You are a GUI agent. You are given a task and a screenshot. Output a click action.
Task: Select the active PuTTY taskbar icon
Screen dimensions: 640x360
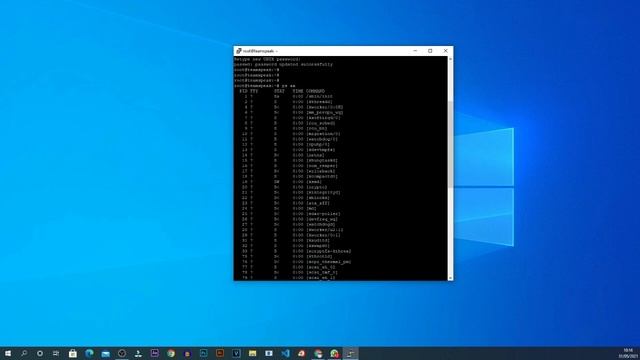[351, 353]
